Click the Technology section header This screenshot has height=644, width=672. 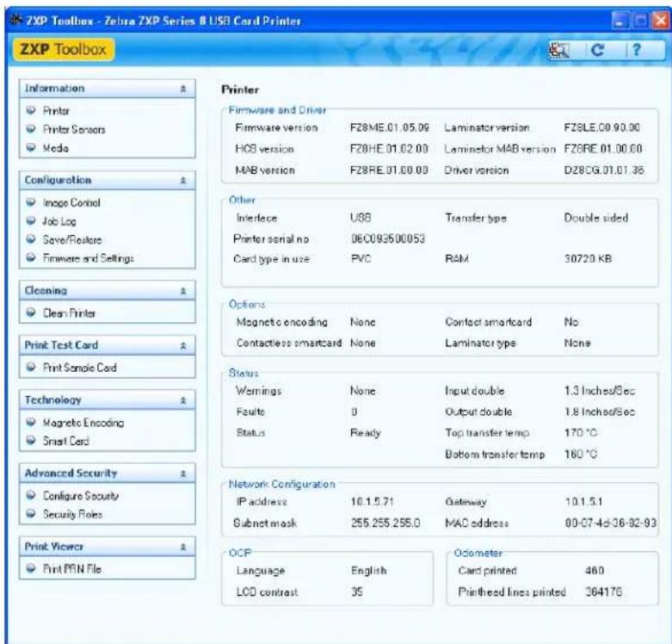[108, 400]
